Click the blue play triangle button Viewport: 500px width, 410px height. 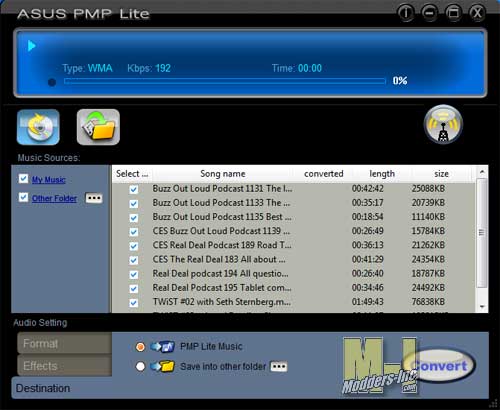point(32,46)
